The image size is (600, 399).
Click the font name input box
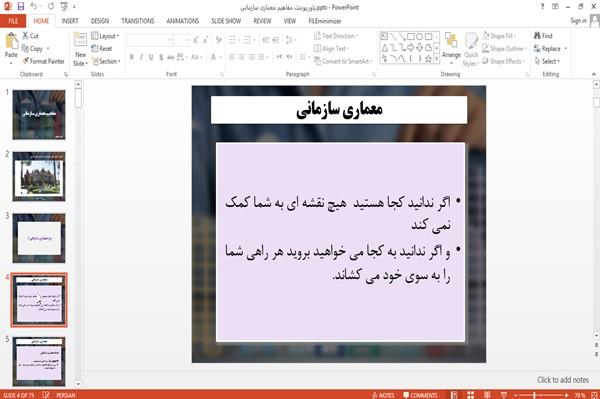coord(150,40)
